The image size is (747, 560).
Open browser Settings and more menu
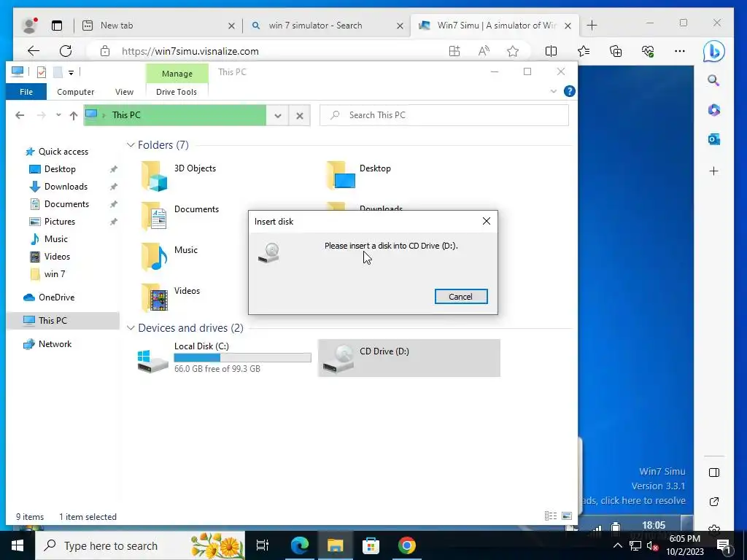[679, 51]
